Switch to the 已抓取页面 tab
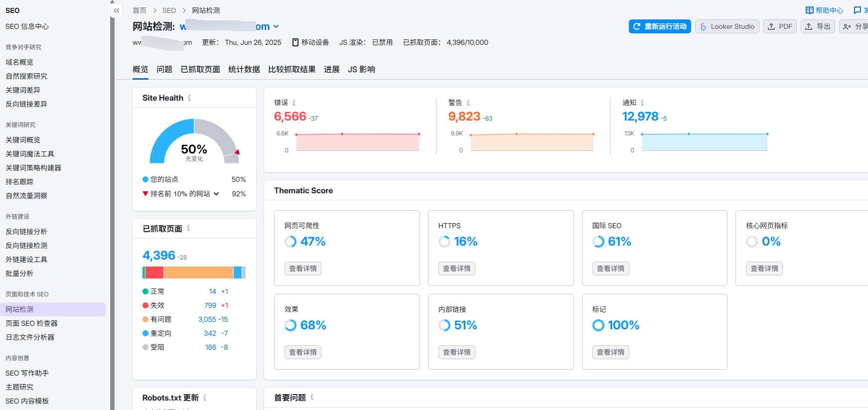Screen dimensions: 868x410 200,69
